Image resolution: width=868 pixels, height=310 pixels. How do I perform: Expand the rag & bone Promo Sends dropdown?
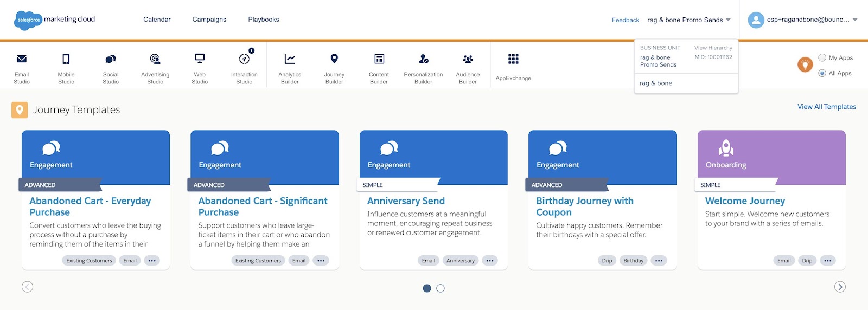coord(689,20)
